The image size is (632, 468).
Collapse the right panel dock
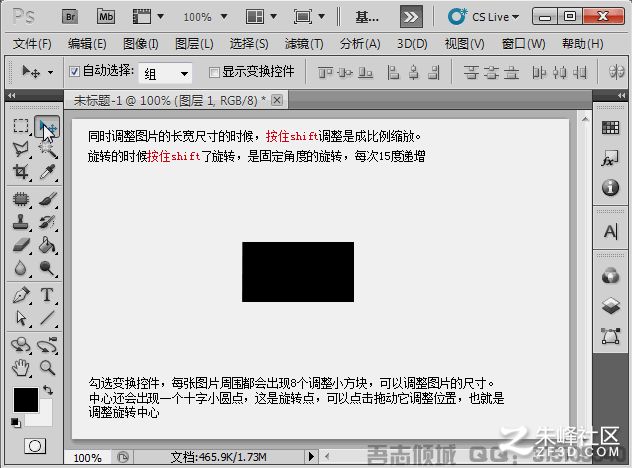(621, 96)
